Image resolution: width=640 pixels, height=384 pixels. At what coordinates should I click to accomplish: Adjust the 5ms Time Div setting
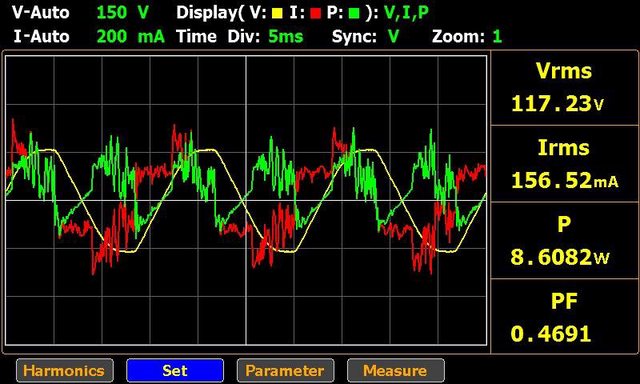(x=286, y=37)
